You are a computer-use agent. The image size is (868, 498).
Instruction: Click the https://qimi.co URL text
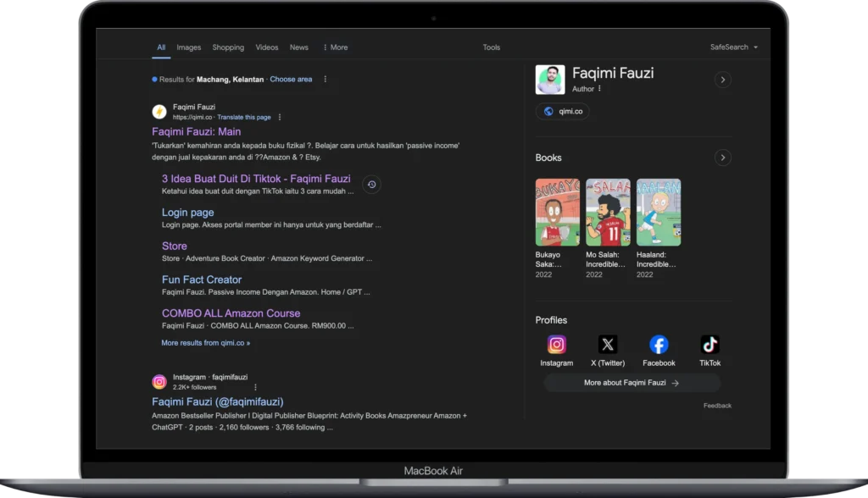click(x=192, y=118)
